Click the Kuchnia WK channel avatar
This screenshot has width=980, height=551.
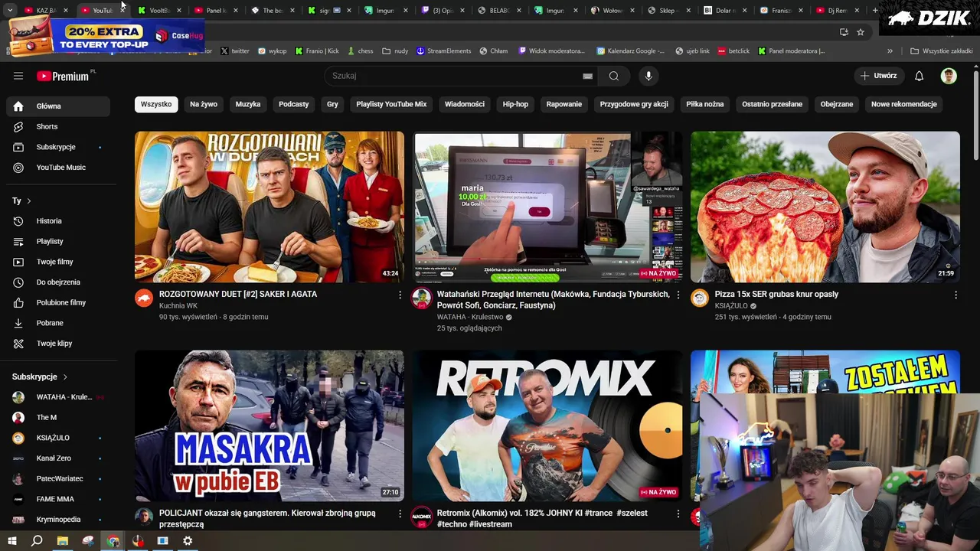point(144,298)
